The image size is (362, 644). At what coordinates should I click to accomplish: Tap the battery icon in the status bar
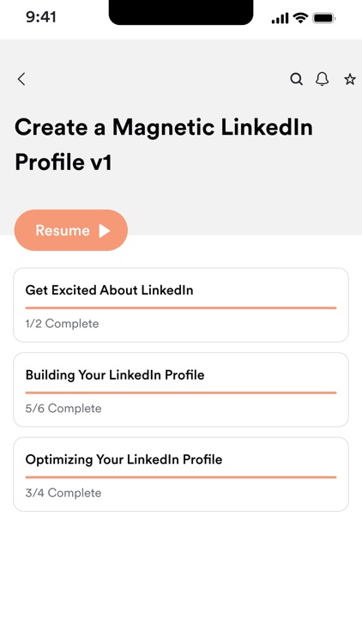[x=324, y=18]
